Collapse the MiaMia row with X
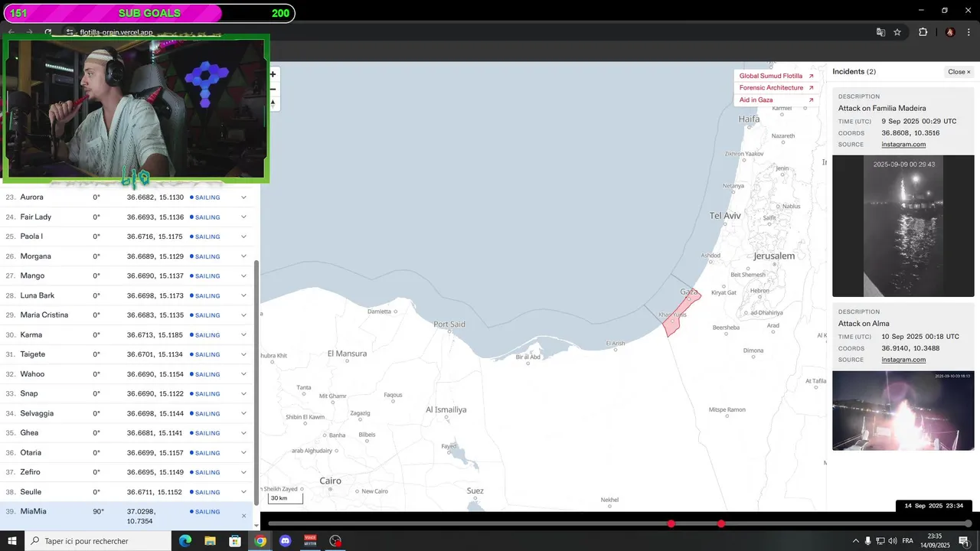Image resolution: width=980 pixels, height=551 pixels. tap(244, 516)
